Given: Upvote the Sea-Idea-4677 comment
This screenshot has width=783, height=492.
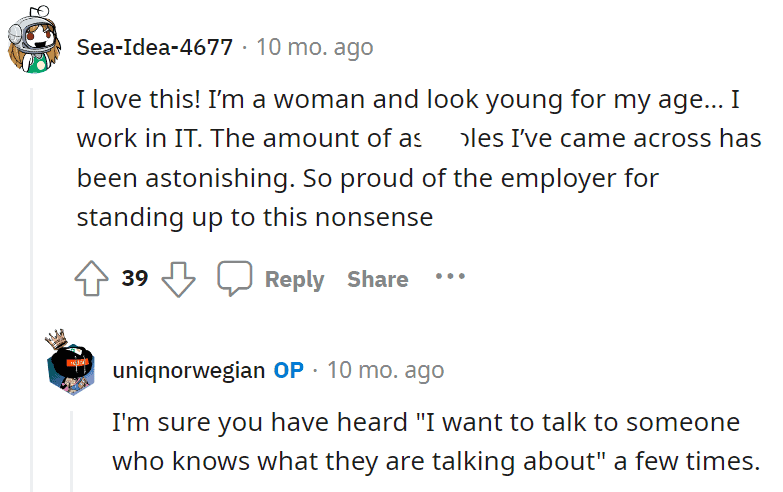Looking at the screenshot, I should [x=91, y=279].
